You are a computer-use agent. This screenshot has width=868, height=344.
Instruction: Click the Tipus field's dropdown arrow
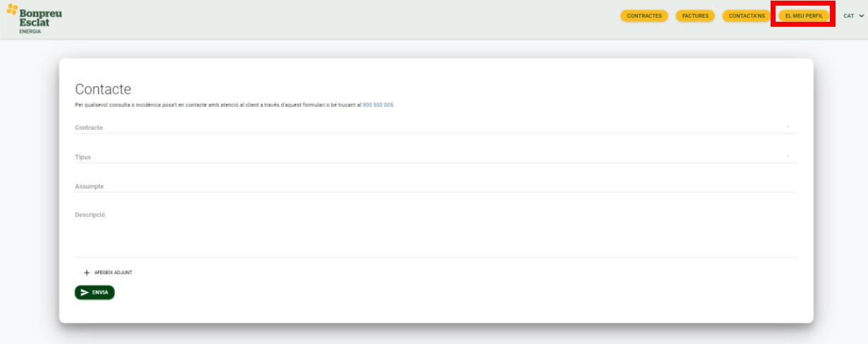click(x=788, y=156)
